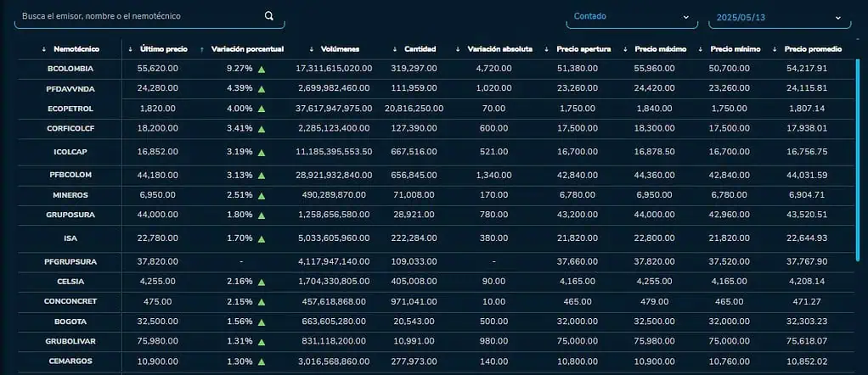Select the GRUBOLIVAR ticker row

pyautogui.click(x=437, y=342)
